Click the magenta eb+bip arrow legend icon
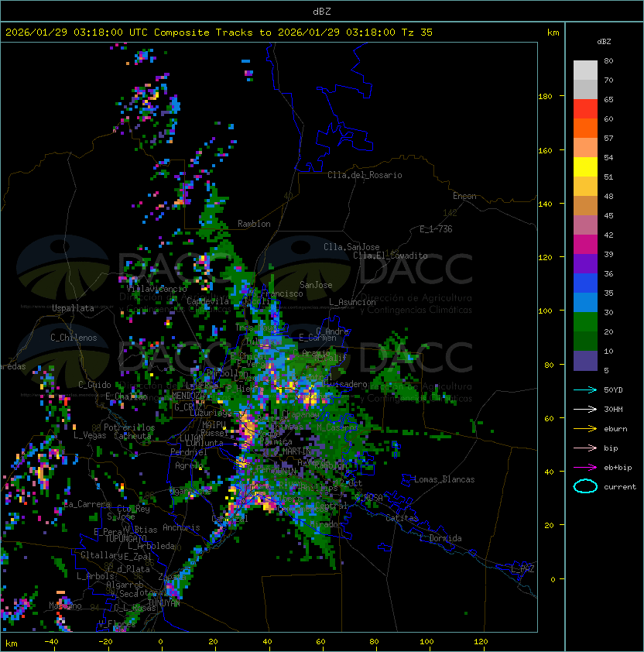This screenshot has height=652, width=644. 585,468
